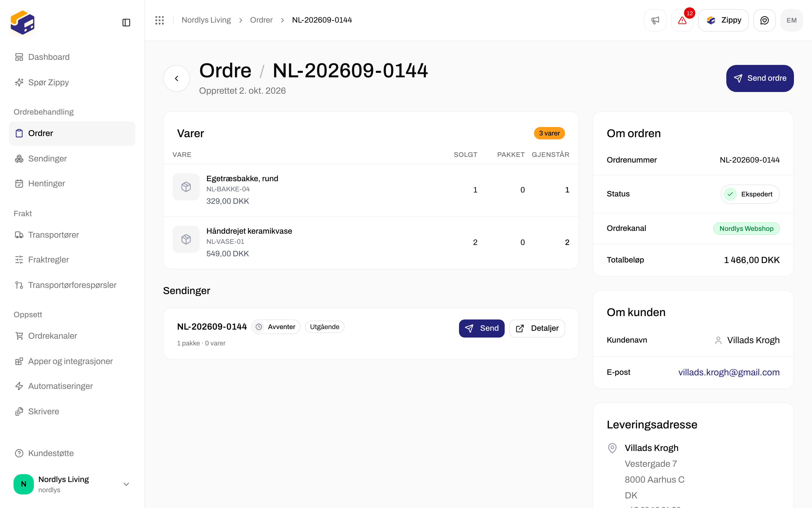
Task: Click the 3 varer badge
Action: pyautogui.click(x=549, y=133)
